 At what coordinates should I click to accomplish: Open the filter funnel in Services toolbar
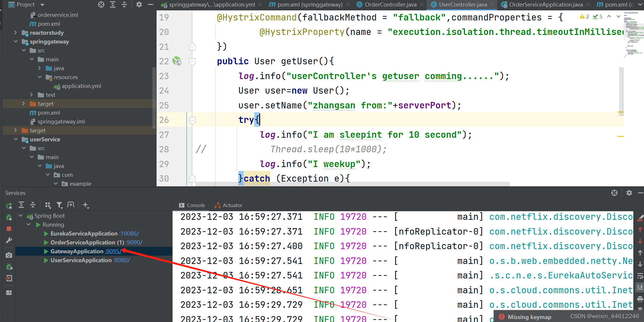tap(59, 205)
